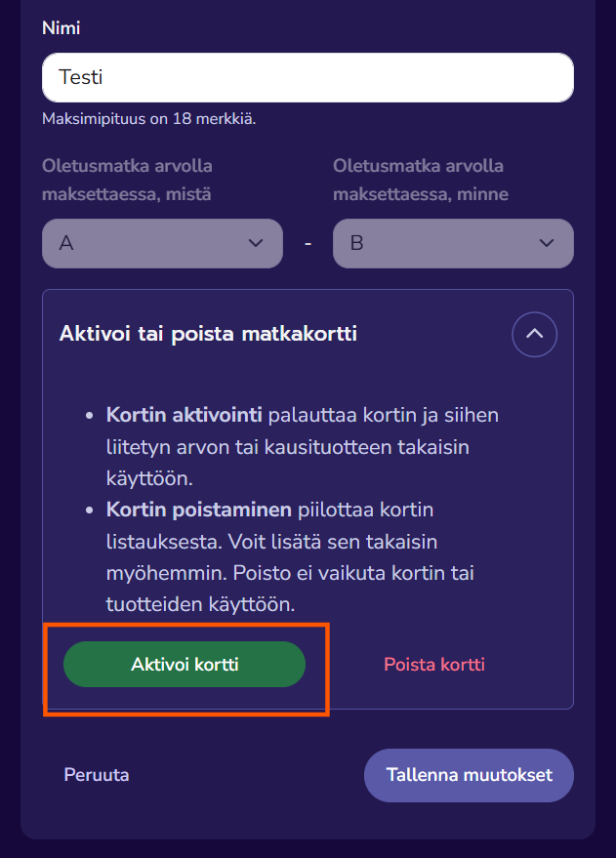Image resolution: width=616 pixels, height=858 pixels.
Task: Open the departure zone dropdown showing A
Action: pyautogui.click(x=146, y=243)
